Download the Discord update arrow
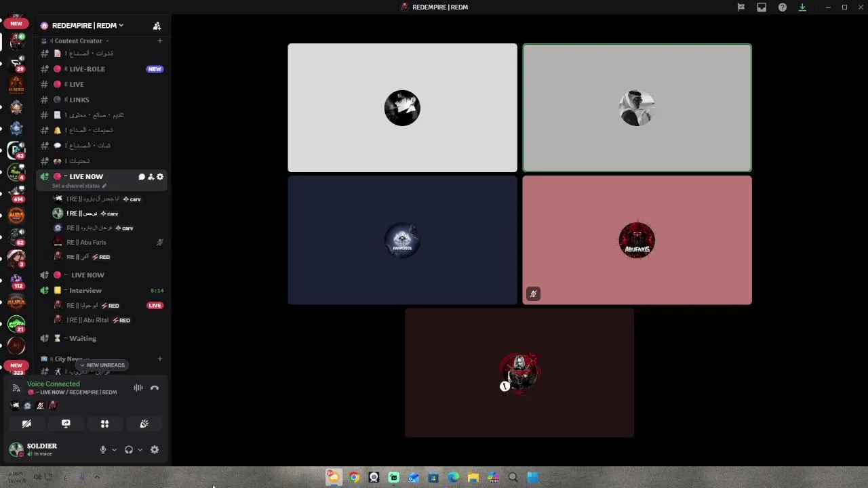This screenshot has width=868, height=488. 802,7
